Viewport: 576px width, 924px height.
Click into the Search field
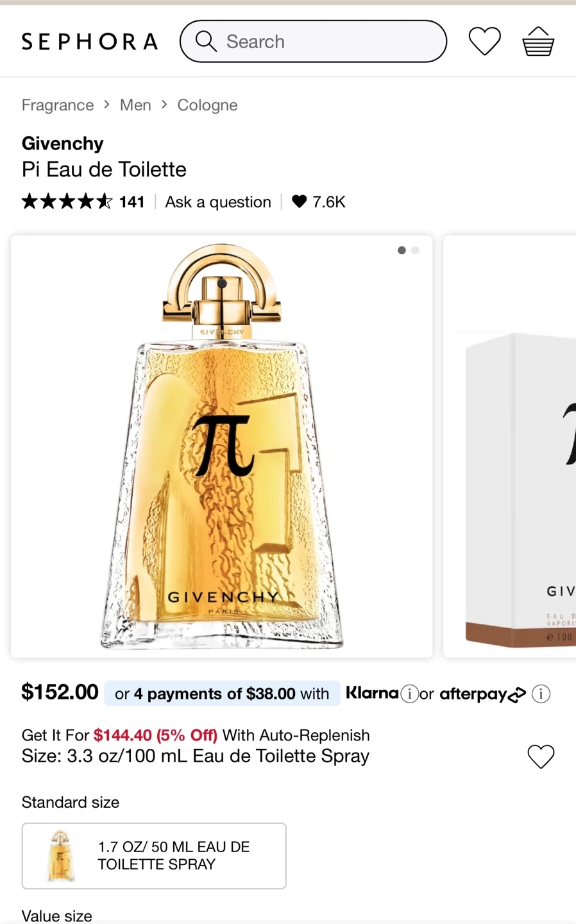pos(321,42)
